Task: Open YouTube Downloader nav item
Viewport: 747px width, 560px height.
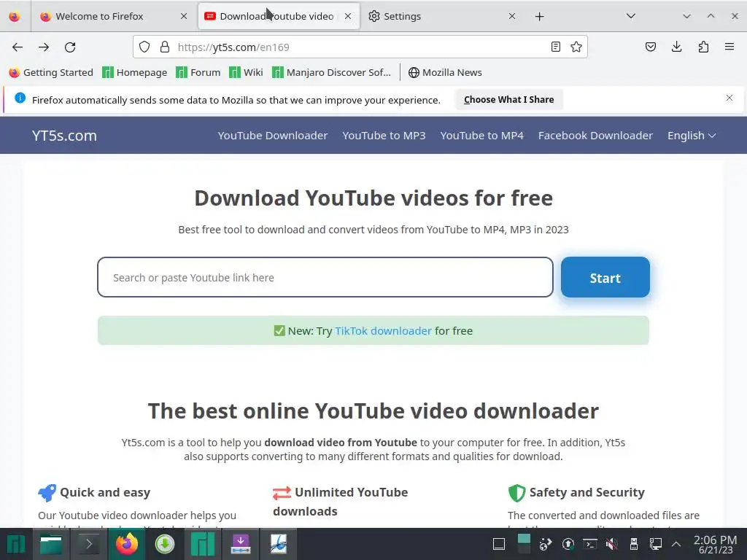Action: [273, 136]
